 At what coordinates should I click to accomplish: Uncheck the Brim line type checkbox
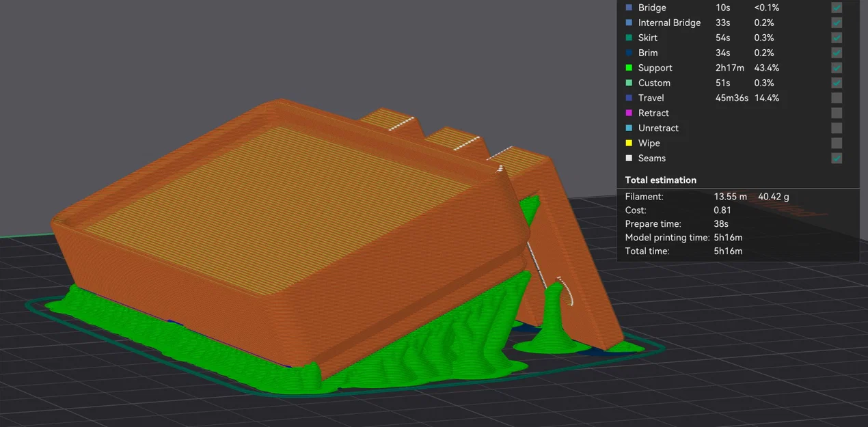tap(837, 53)
